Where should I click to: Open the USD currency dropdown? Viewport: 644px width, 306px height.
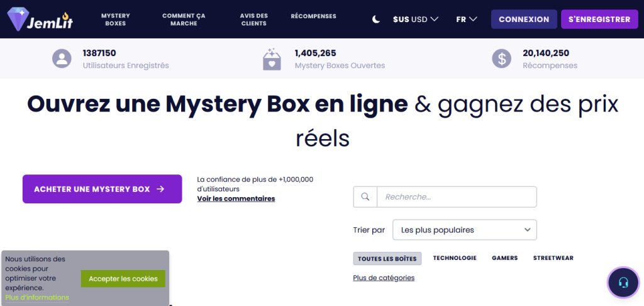click(416, 20)
